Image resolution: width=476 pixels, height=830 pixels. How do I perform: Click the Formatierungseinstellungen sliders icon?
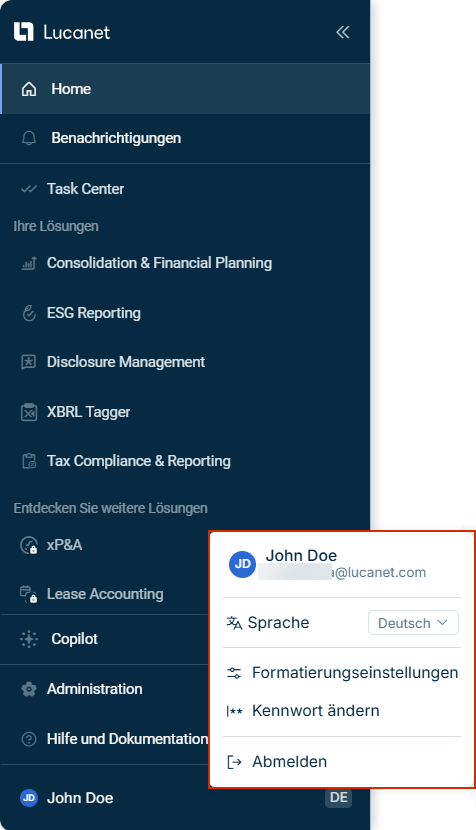click(234, 673)
